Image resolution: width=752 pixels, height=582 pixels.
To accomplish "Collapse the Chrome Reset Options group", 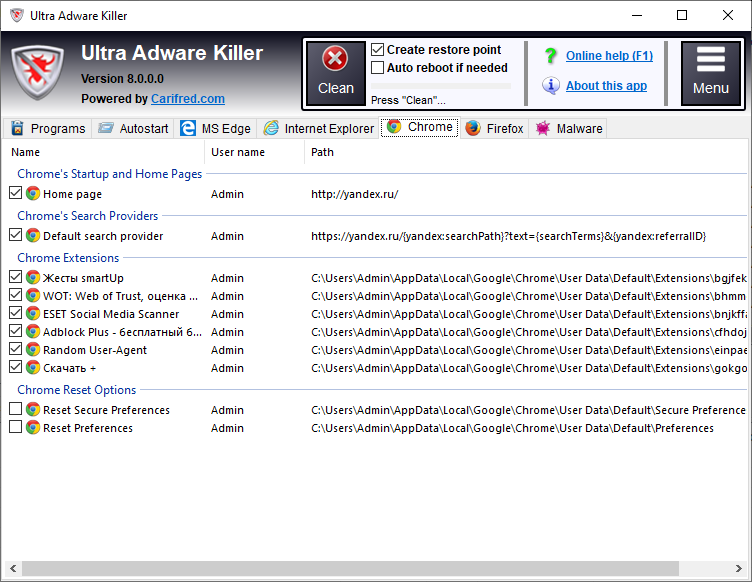I will click(77, 390).
